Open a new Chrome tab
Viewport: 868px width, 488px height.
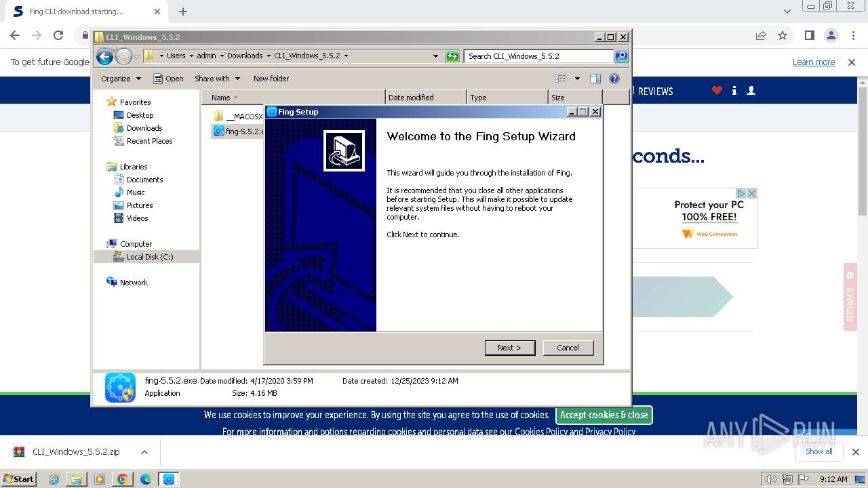(x=183, y=12)
